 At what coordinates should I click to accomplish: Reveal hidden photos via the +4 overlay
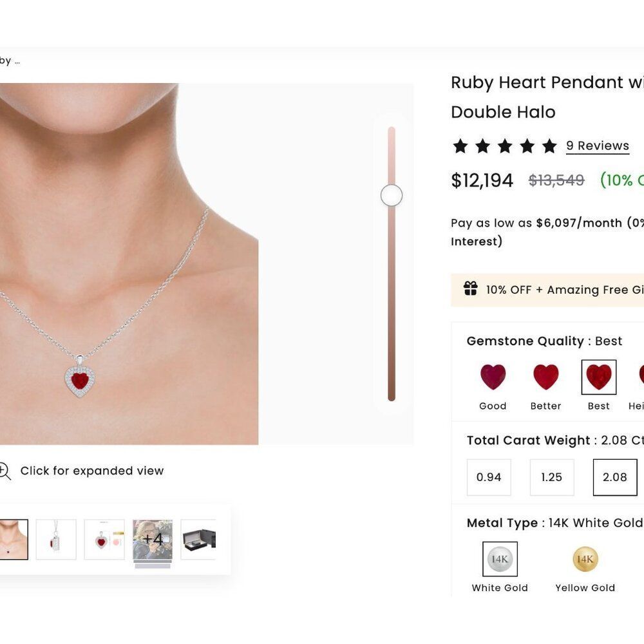pos(153,540)
